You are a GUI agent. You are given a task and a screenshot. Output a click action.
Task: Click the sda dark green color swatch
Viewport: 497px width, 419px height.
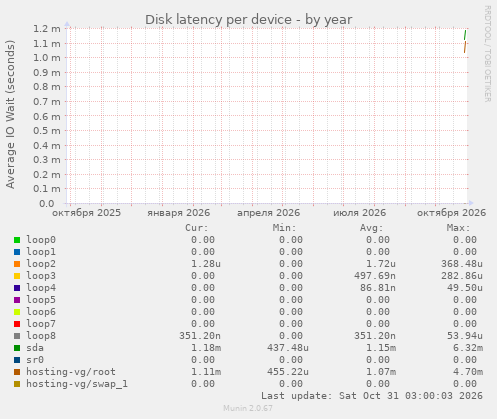coord(17,348)
